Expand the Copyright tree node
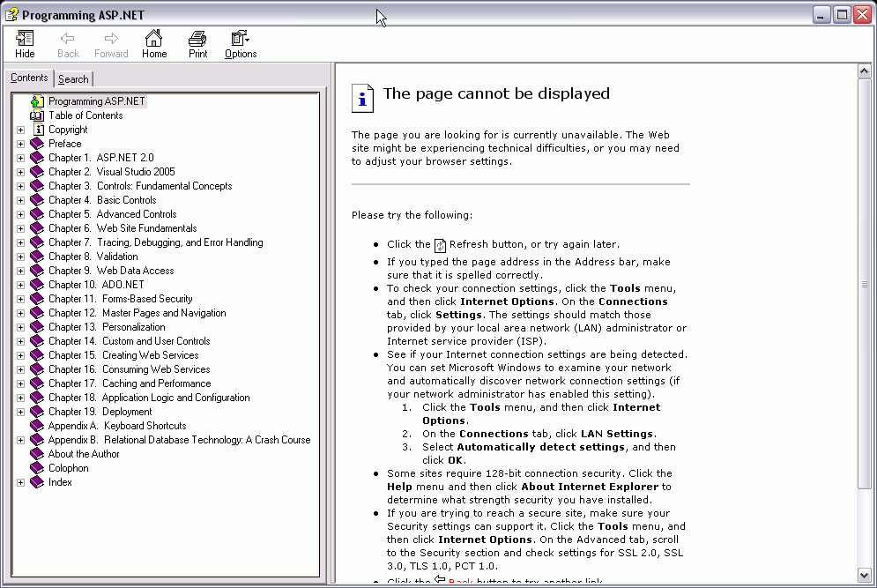 (x=20, y=130)
